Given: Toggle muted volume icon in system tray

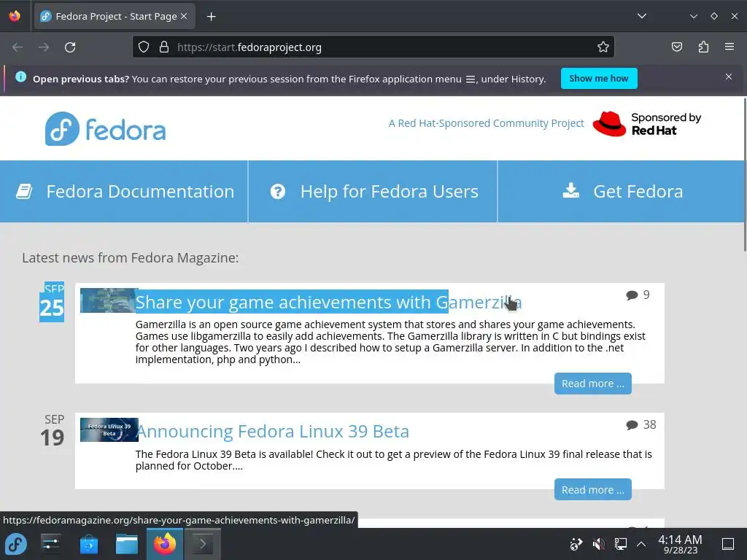Looking at the screenshot, I should click(598, 544).
